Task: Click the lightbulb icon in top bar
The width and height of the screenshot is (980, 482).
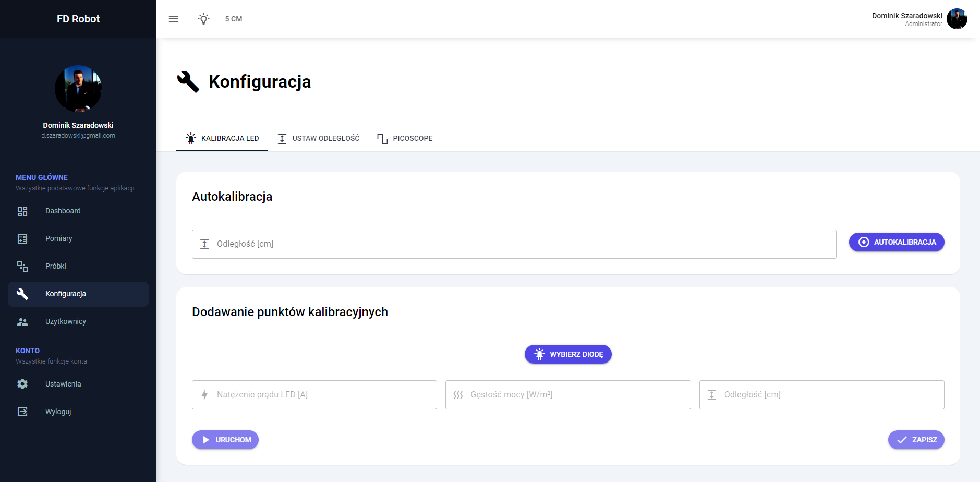Action: [204, 19]
